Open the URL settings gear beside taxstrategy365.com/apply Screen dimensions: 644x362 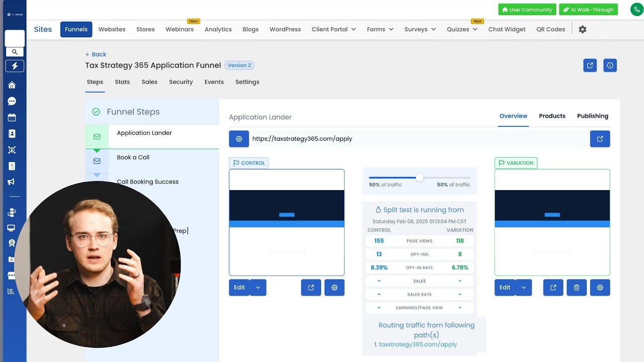(x=239, y=139)
